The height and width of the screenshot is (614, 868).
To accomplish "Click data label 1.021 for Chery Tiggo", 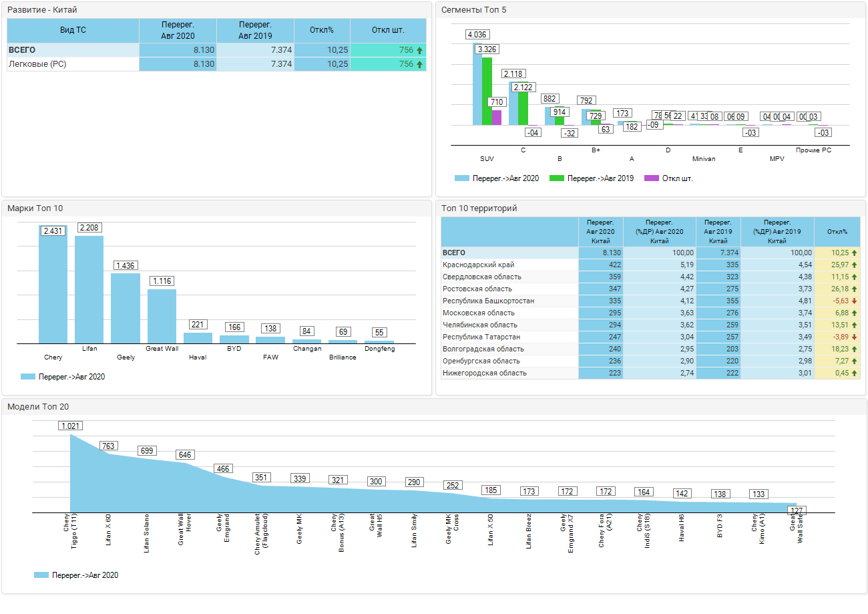I will pos(71,426).
